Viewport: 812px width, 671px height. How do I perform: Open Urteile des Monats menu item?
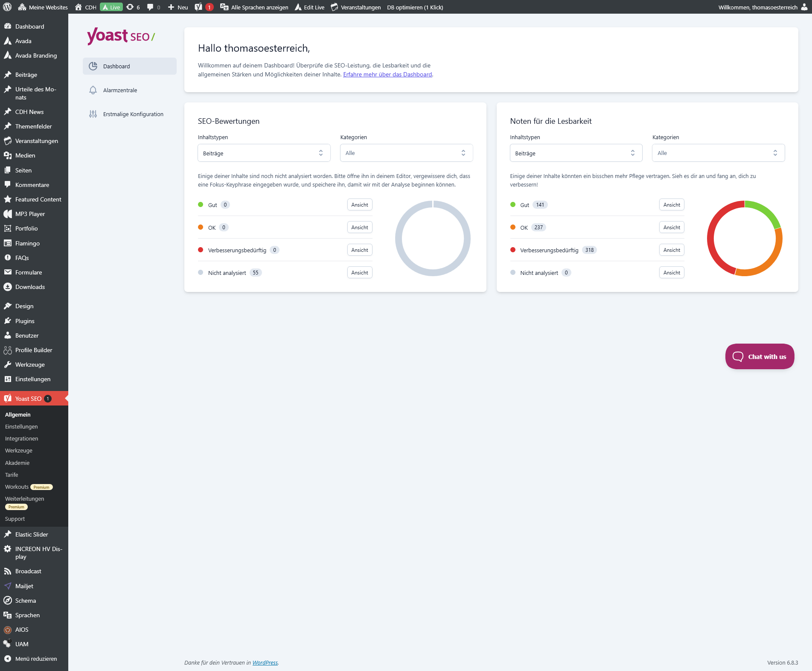pos(34,93)
